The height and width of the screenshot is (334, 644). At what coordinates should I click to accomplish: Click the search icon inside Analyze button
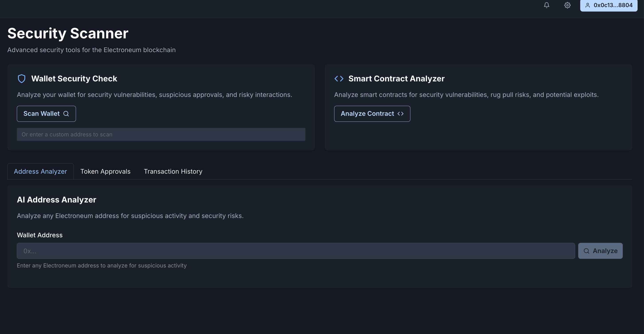pos(586,251)
